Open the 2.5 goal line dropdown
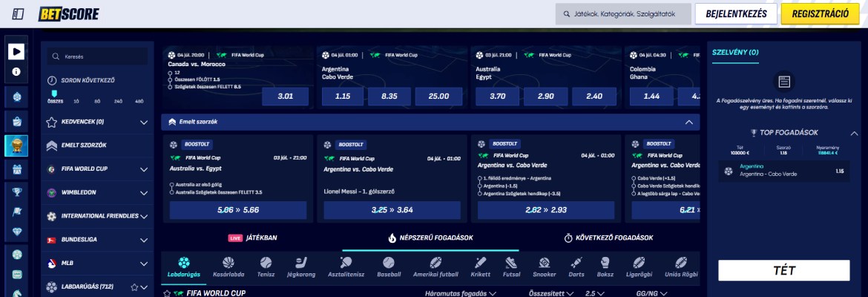The width and height of the screenshot is (868, 297). (594, 293)
